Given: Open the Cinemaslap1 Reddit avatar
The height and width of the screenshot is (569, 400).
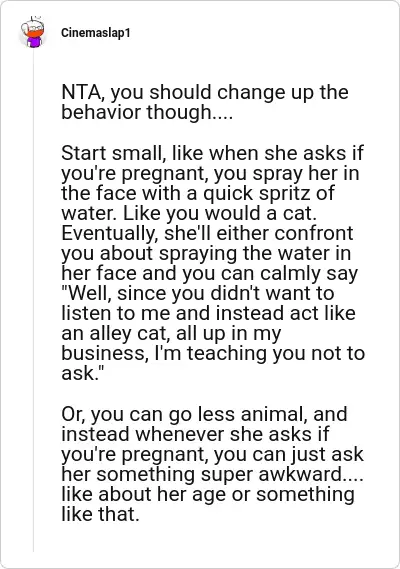Looking at the screenshot, I should [x=33, y=32].
